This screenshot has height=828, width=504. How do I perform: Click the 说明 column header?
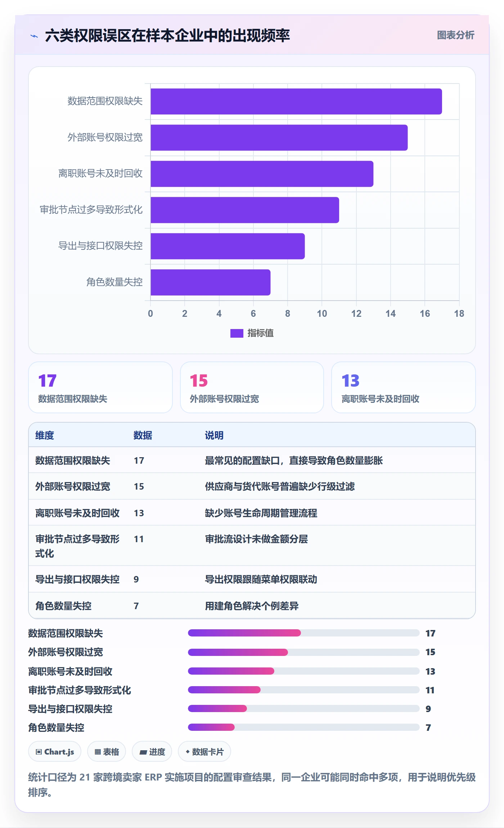pyautogui.click(x=214, y=436)
